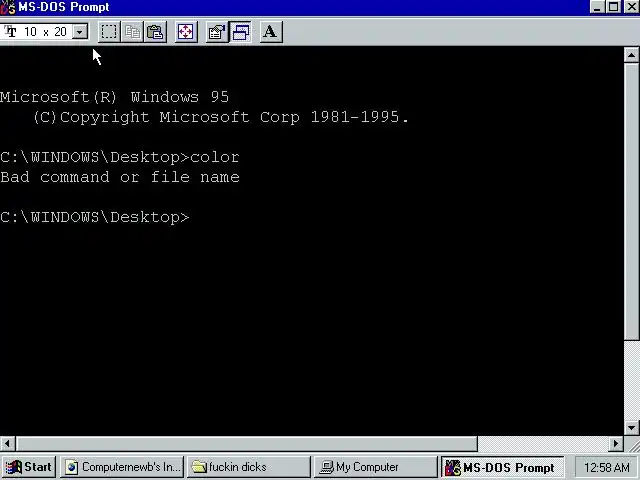640x480 pixels.
Task: Click the horizontal scrollbar thumb
Action: click(x=247, y=443)
